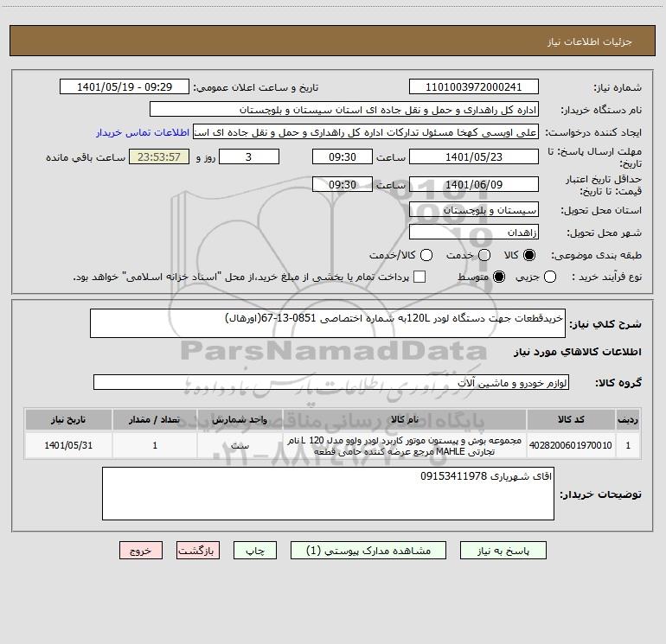Click the شهر محل تحویل field زاهدان

click(x=474, y=232)
